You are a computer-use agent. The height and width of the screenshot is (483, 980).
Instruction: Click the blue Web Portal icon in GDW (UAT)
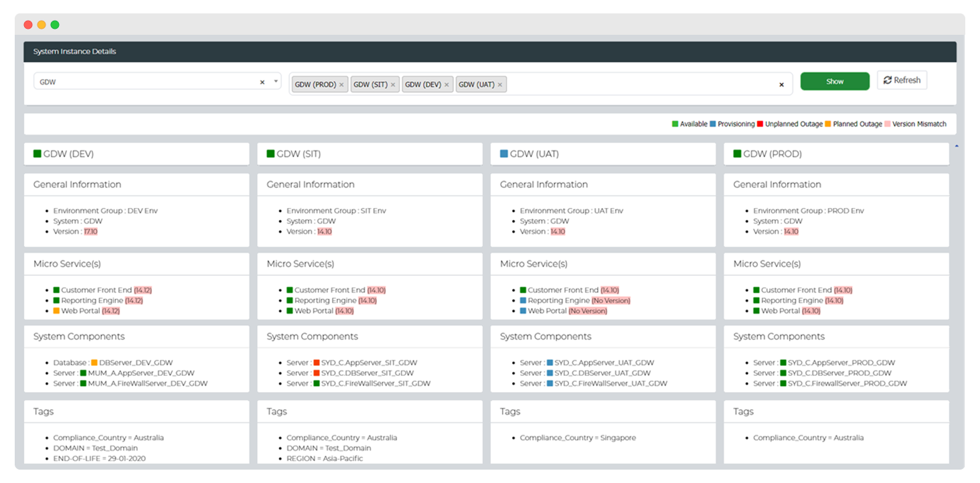coord(523,311)
